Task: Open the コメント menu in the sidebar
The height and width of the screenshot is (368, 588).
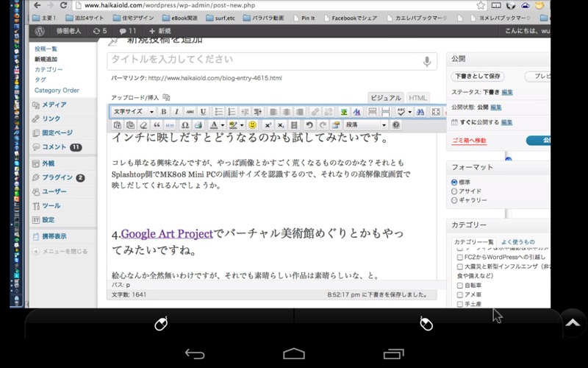Action: [54, 146]
